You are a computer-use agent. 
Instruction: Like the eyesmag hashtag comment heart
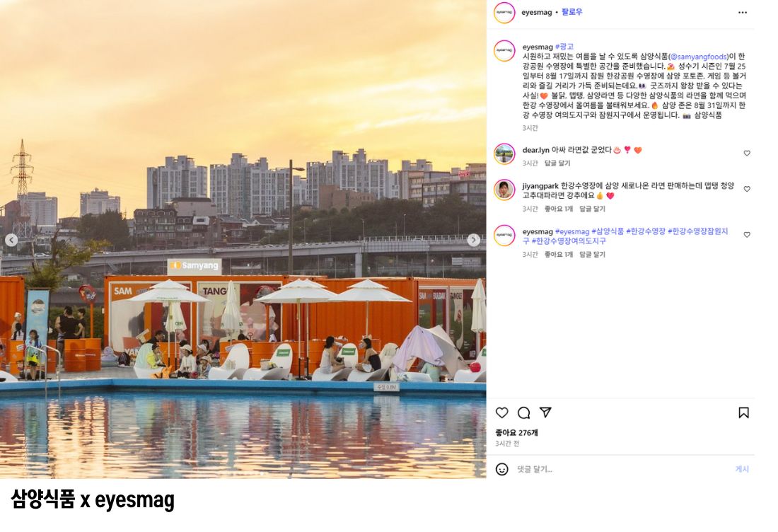point(747,235)
